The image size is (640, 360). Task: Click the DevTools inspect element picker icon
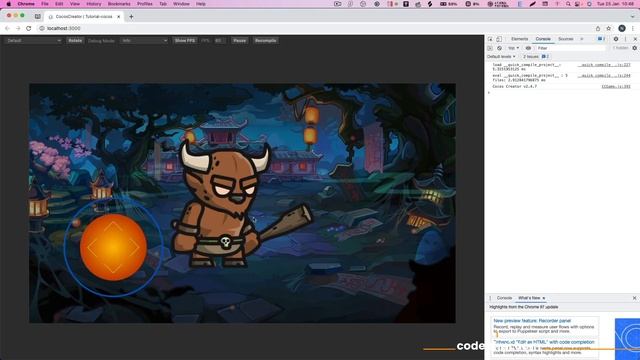point(490,39)
